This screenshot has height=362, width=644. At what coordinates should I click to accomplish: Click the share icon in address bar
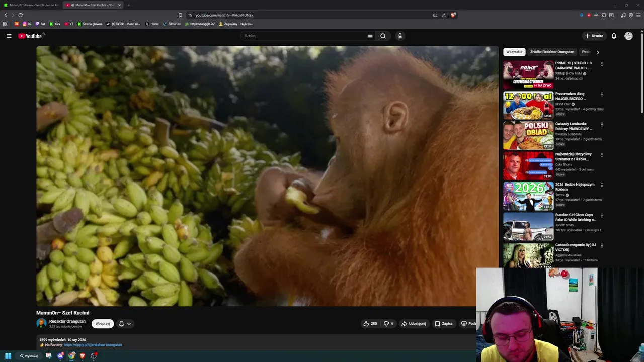click(x=444, y=15)
